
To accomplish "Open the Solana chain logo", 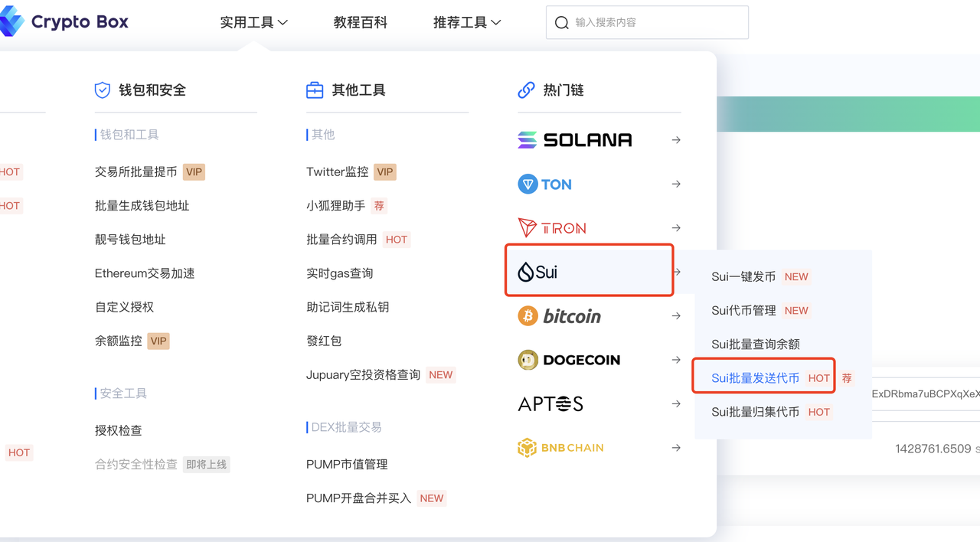I will pyautogui.click(x=575, y=140).
